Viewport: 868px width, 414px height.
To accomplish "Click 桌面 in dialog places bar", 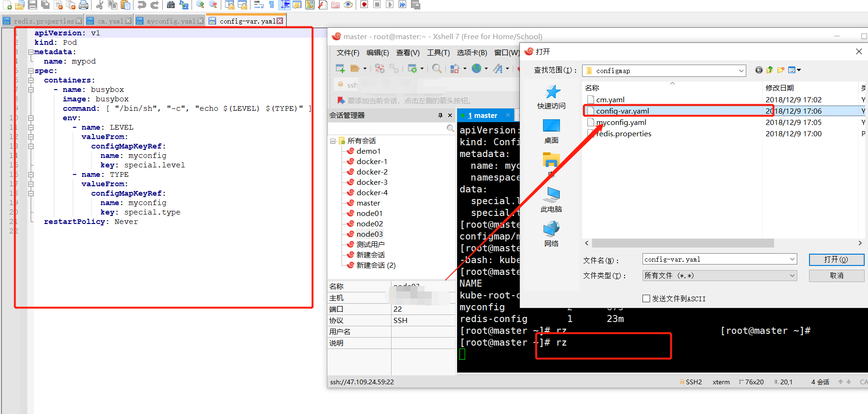I will coord(551,132).
